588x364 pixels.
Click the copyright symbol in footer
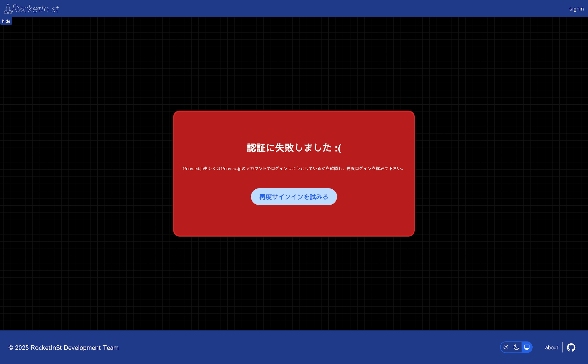tap(11, 348)
